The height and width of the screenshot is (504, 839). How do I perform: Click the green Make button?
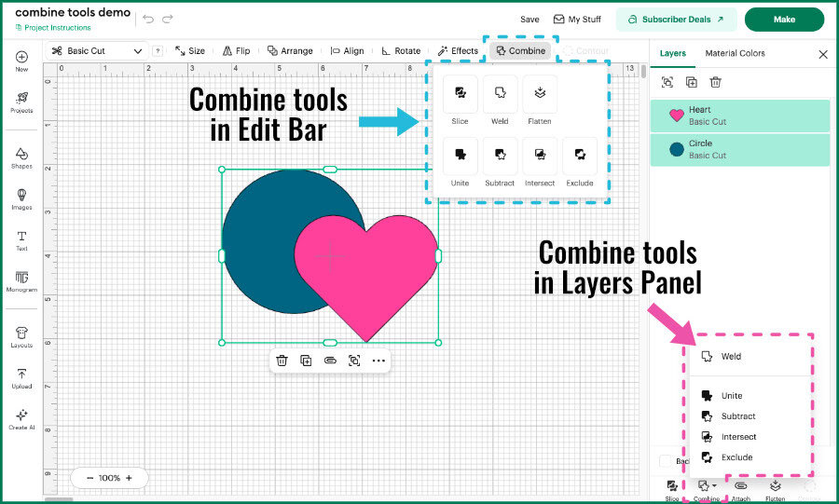coord(784,20)
